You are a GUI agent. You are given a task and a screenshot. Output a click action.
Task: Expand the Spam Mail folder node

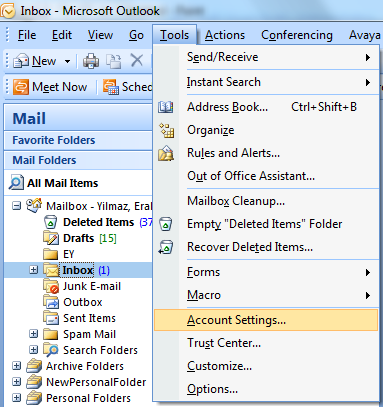tap(33, 334)
